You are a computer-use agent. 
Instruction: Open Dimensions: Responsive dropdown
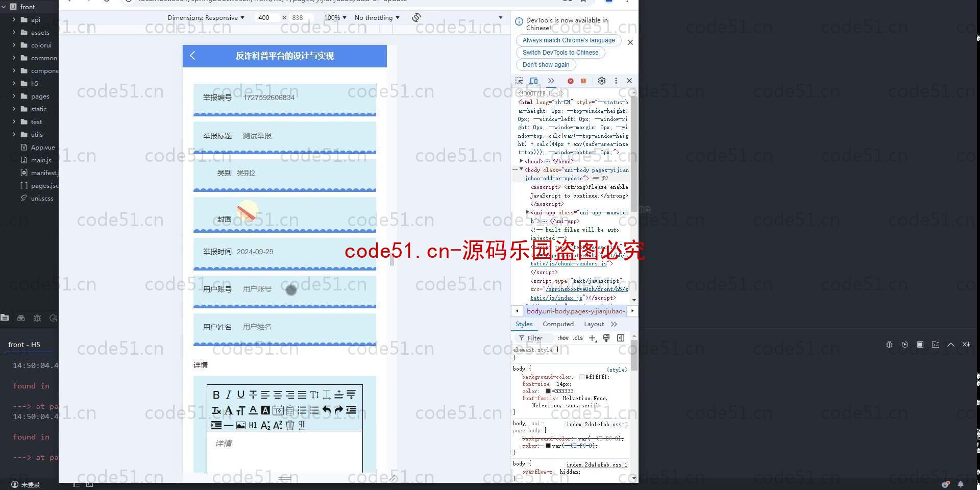206,17
